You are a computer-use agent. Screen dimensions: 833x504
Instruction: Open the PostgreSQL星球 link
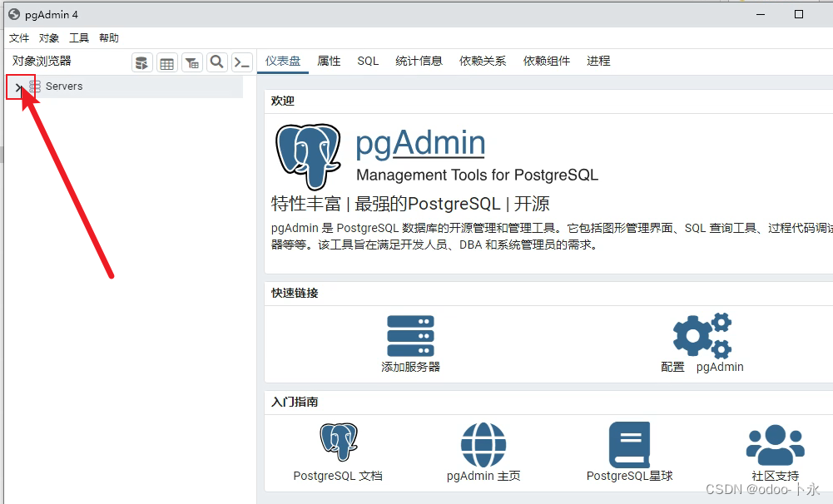[629, 476]
